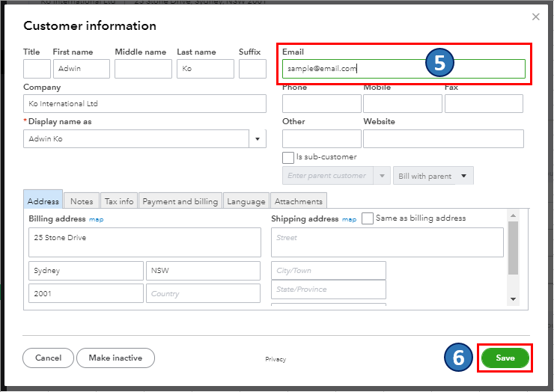Click the scroll down arrow in address panel
The height and width of the screenshot is (392, 554).
coord(513,298)
